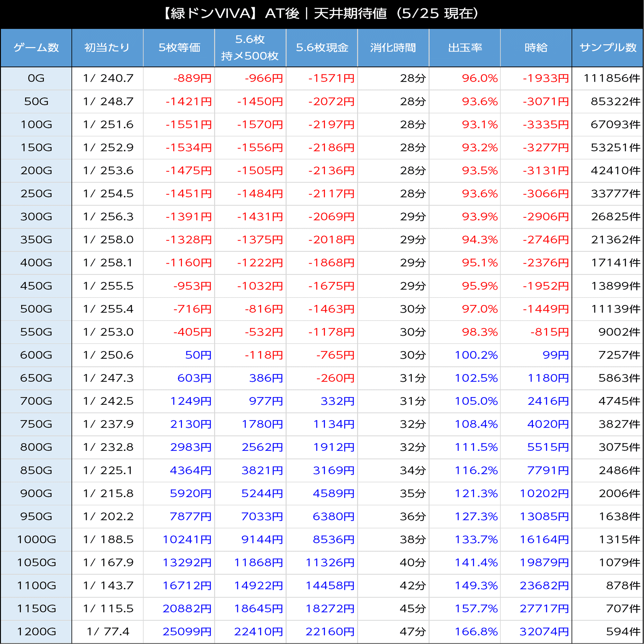Viewport: 644px width, 644px height.
Task: Click the 550G row label
Action: pyautogui.click(x=36, y=332)
